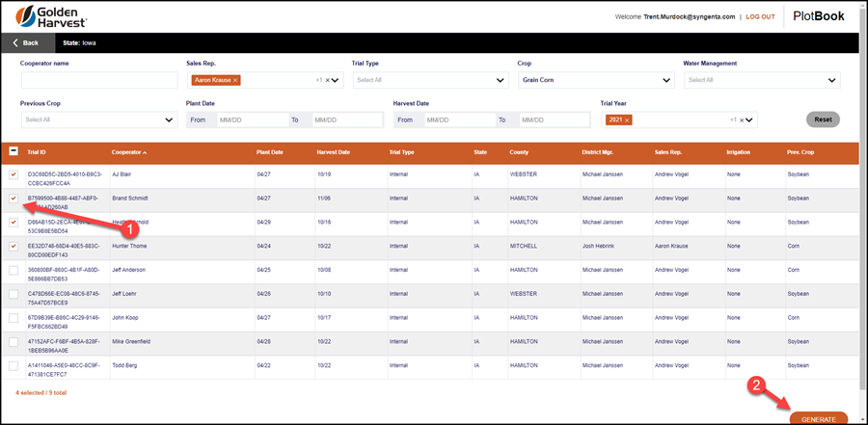Select the Todd Berg trial checkbox

[14, 366]
